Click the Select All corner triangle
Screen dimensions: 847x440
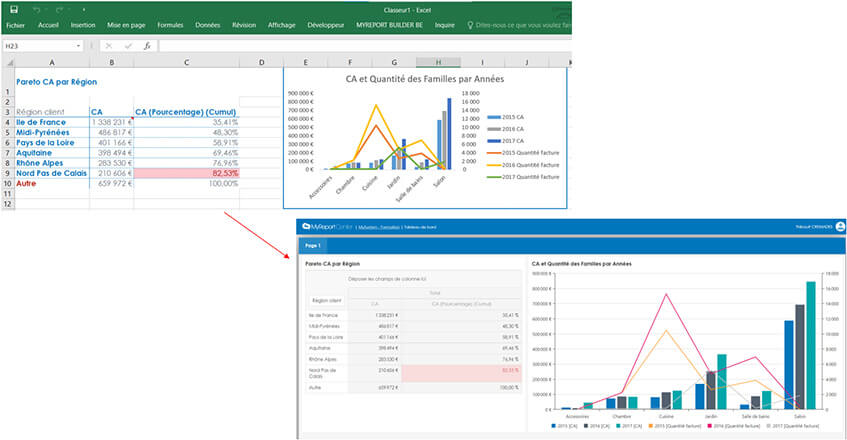click(x=8, y=63)
